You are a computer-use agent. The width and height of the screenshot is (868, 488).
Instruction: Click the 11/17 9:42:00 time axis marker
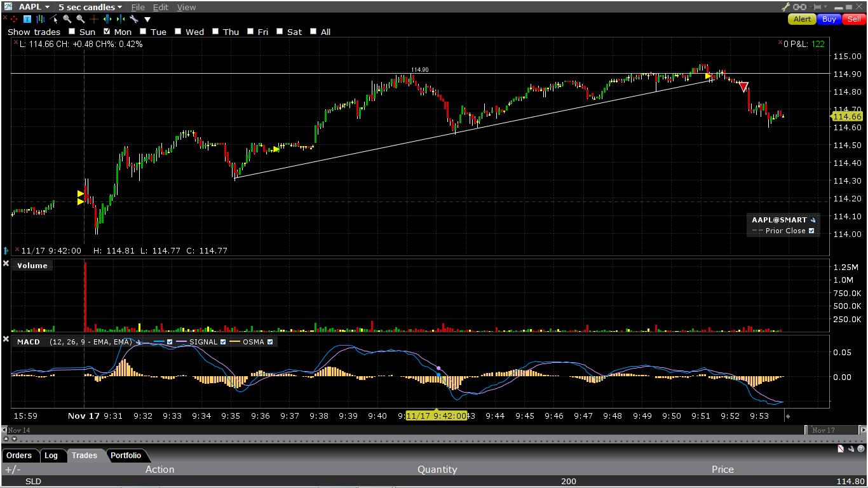pos(437,416)
